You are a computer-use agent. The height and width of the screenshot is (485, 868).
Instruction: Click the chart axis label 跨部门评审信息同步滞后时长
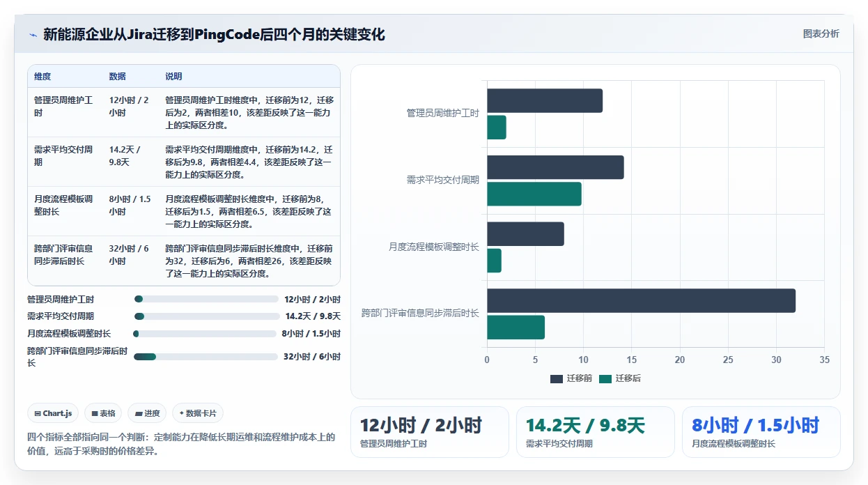(420, 314)
